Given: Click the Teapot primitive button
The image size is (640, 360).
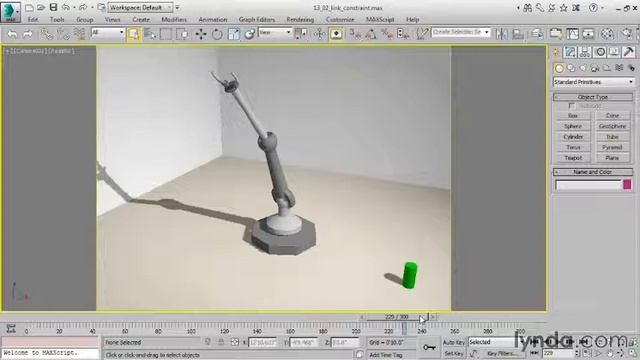Looking at the screenshot, I should (x=573, y=158).
